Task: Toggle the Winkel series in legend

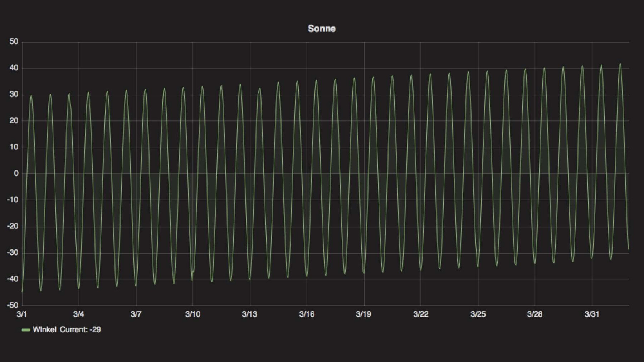Action: point(44,329)
